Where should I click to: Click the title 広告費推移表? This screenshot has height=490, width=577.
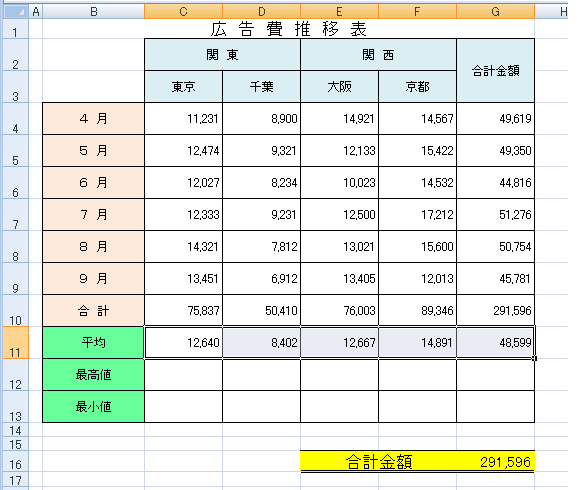click(x=288, y=29)
